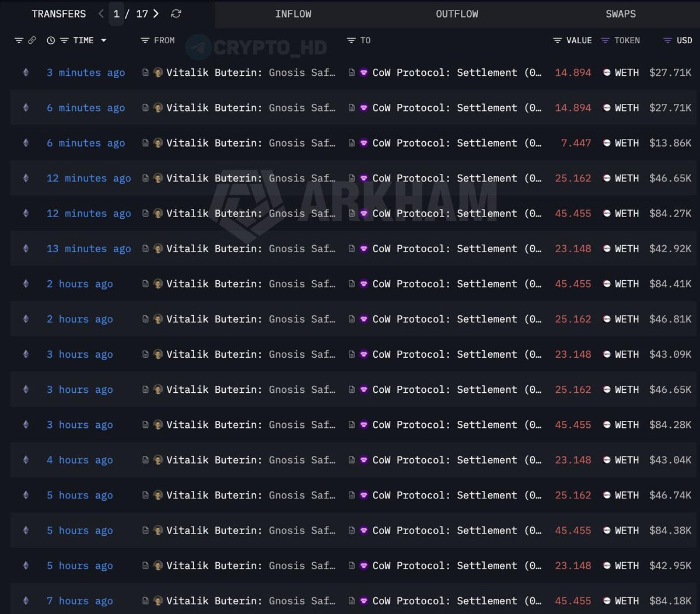The image size is (700, 614).
Task: Open the '13 minutes ago' transaction link
Action: (89, 249)
